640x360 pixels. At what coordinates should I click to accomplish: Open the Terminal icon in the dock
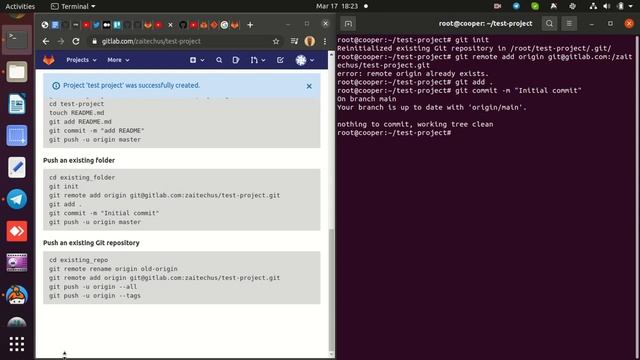17,40
